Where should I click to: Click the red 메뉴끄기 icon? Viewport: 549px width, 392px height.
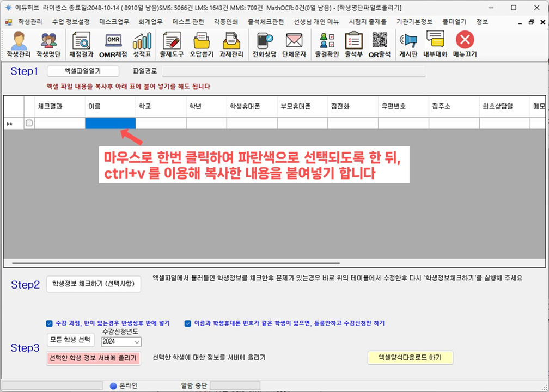(465, 45)
